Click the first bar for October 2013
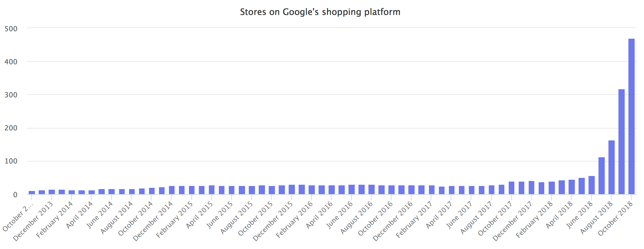Screen dimensions: 644x249 [x=32, y=192]
